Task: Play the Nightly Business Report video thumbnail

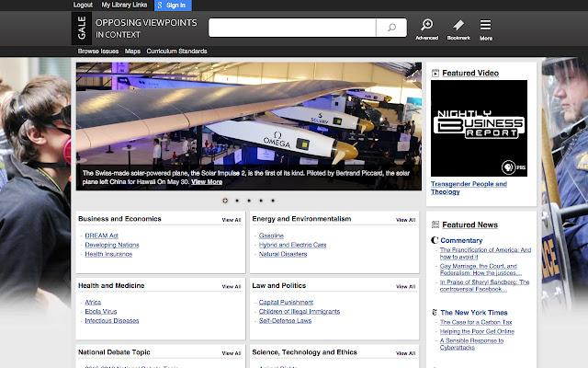Action: (479, 128)
